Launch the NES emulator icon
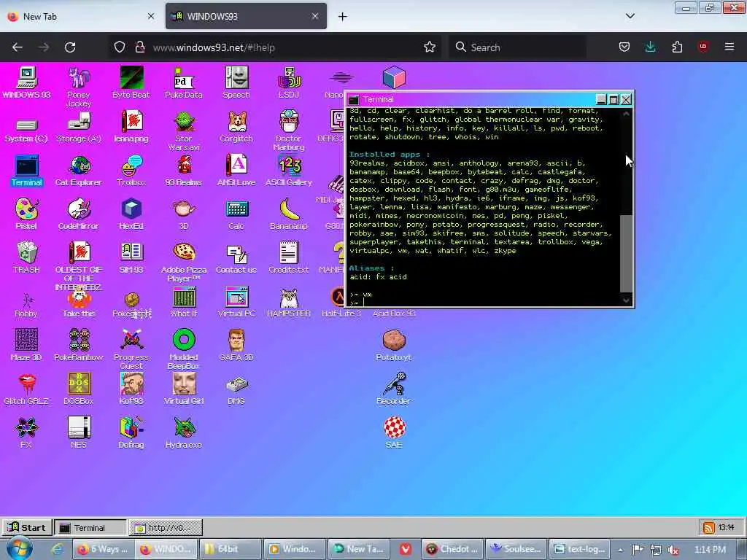The width and height of the screenshot is (747, 560). (x=79, y=432)
